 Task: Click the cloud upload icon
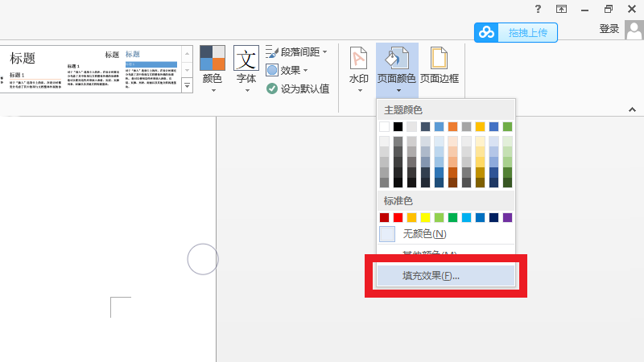tap(486, 32)
